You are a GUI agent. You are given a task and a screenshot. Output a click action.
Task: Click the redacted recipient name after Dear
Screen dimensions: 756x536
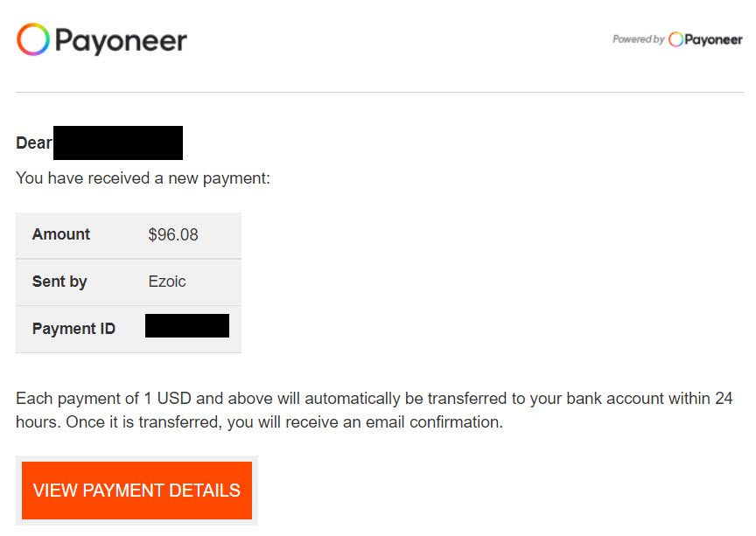[118, 143]
